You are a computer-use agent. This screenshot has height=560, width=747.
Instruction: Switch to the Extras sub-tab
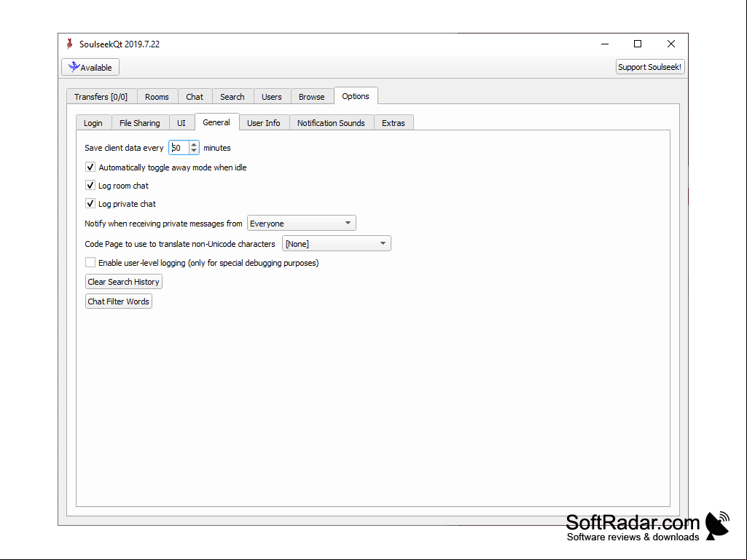point(393,123)
